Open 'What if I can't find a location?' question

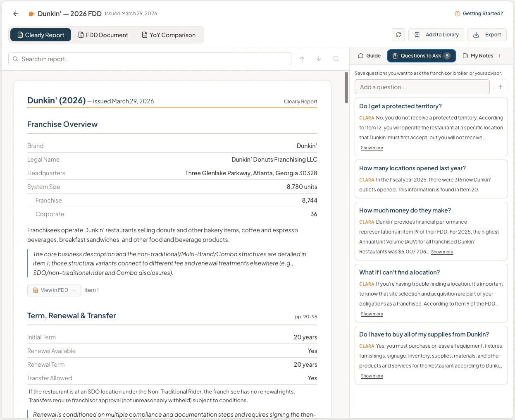(400, 272)
